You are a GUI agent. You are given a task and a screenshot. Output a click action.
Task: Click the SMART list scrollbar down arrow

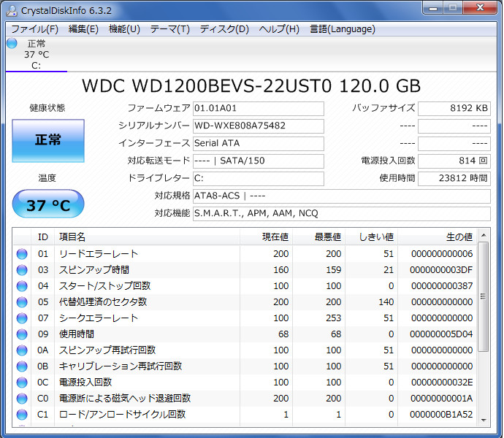483,420
